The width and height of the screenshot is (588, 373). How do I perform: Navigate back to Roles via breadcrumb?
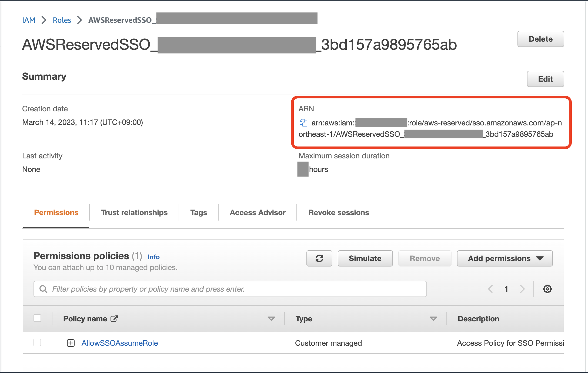[62, 20]
